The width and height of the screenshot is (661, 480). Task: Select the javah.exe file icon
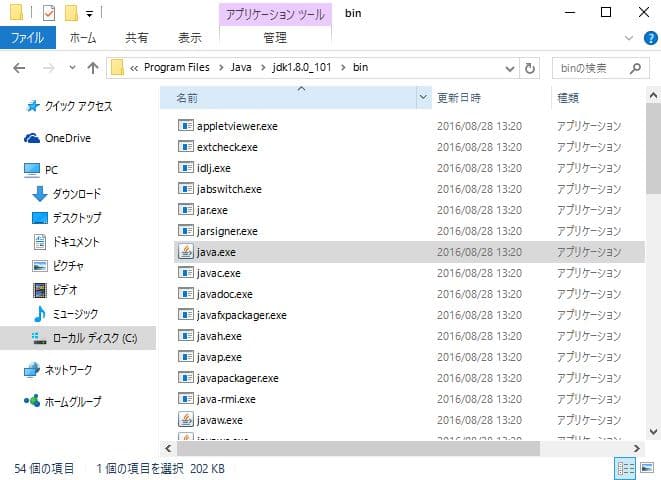click(185, 336)
